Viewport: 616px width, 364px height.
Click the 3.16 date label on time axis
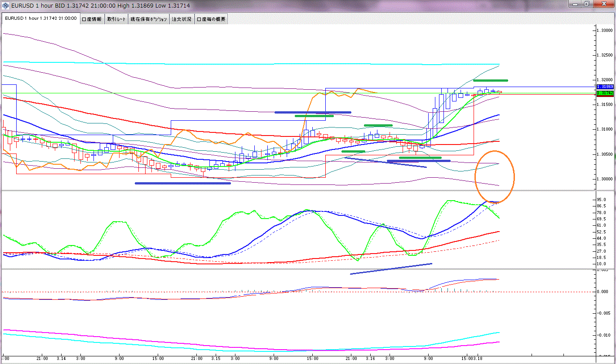pos(371,359)
